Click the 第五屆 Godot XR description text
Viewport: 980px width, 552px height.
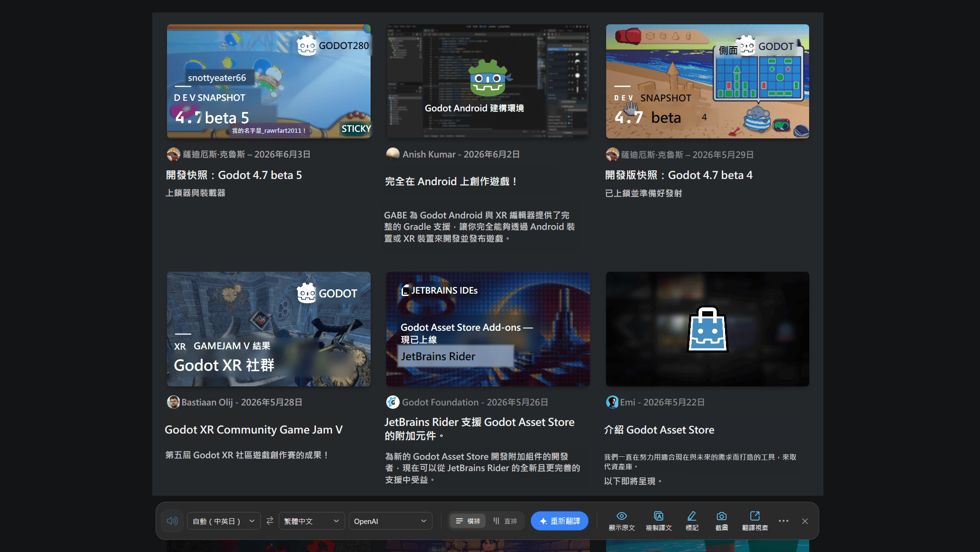click(x=247, y=455)
